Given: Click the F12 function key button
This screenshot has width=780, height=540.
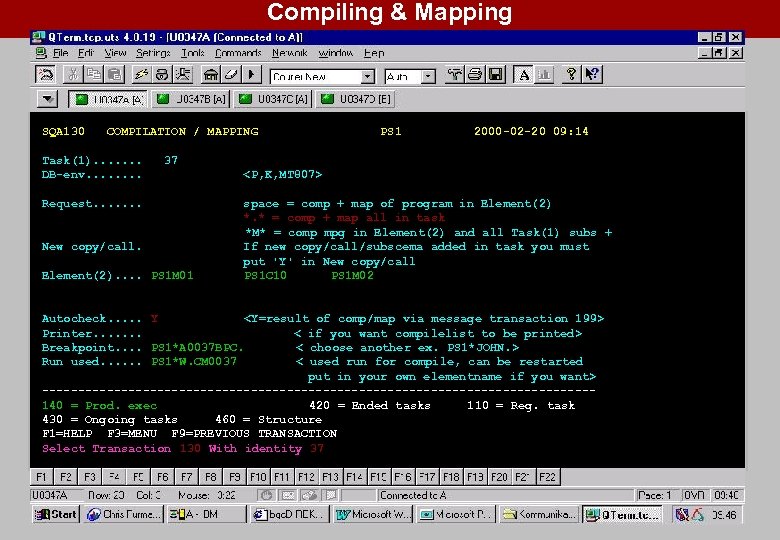Looking at the screenshot, I should click(x=306, y=477).
